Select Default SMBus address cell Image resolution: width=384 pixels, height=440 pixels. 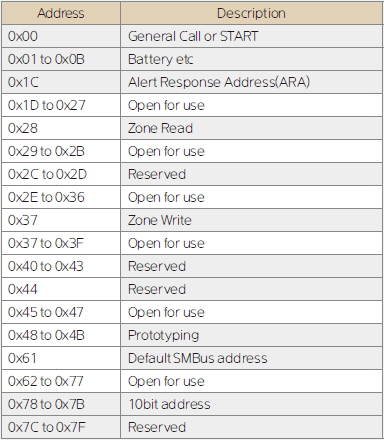251,358
